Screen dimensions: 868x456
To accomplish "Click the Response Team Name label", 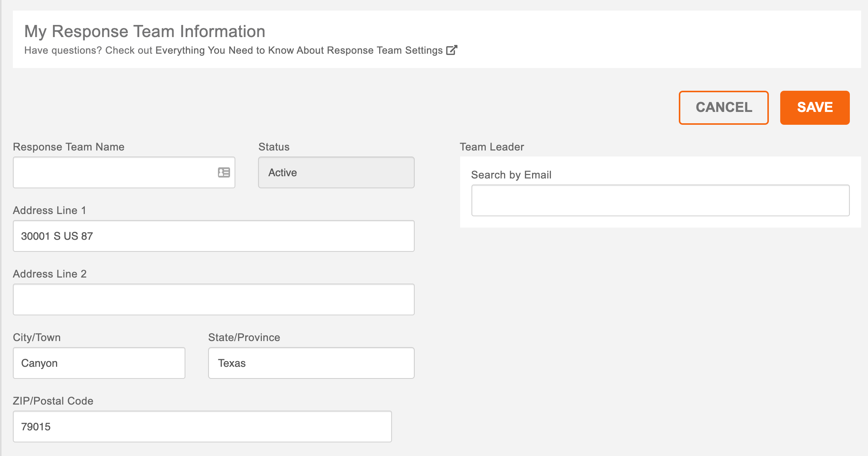I will click(68, 147).
